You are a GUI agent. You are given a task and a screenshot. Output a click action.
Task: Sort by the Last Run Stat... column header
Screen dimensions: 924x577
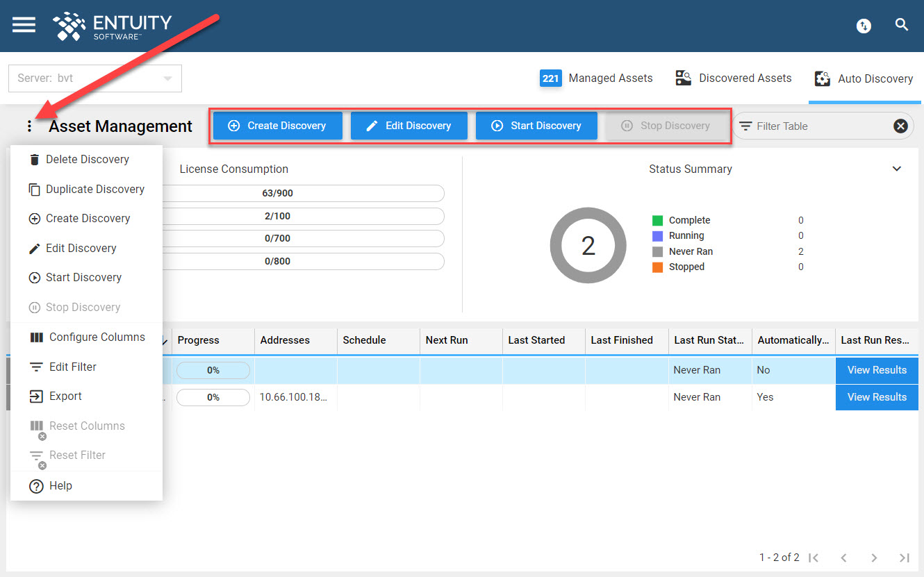click(709, 340)
